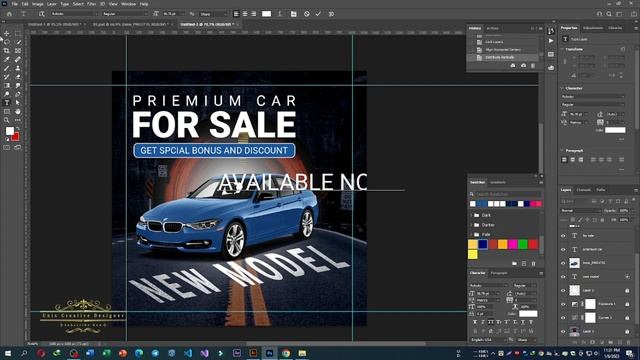Click the foreground color swatch
The image size is (640, 360).
9,131
